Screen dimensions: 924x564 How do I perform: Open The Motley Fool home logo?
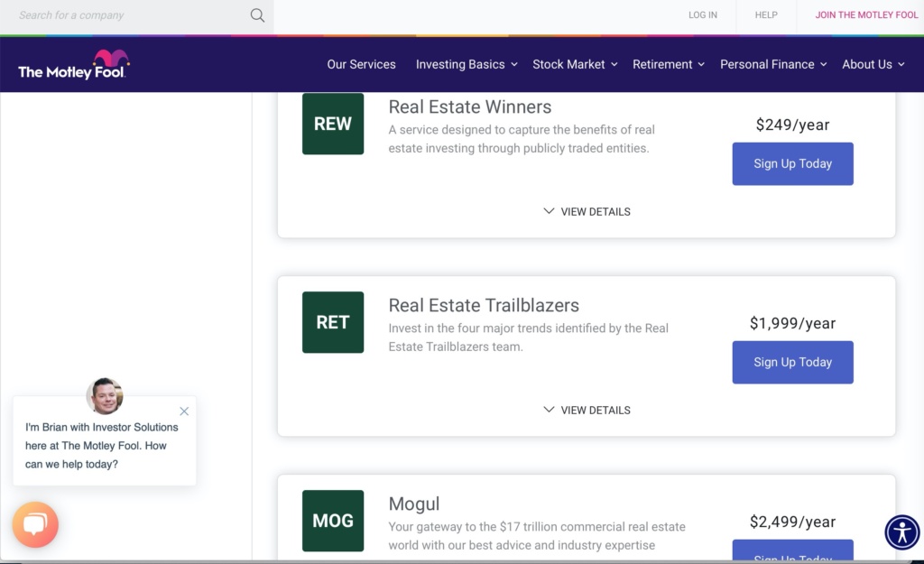(x=74, y=65)
